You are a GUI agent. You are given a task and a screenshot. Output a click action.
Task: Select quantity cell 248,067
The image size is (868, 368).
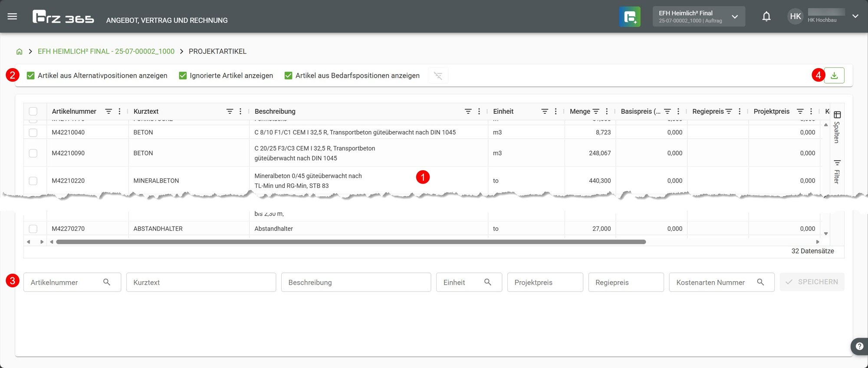click(590, 153)
